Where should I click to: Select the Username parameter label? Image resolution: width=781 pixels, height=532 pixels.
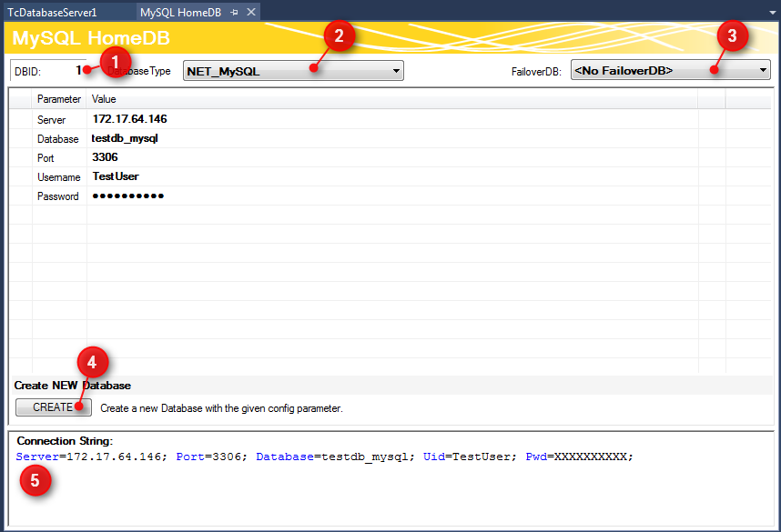(59, 177)
